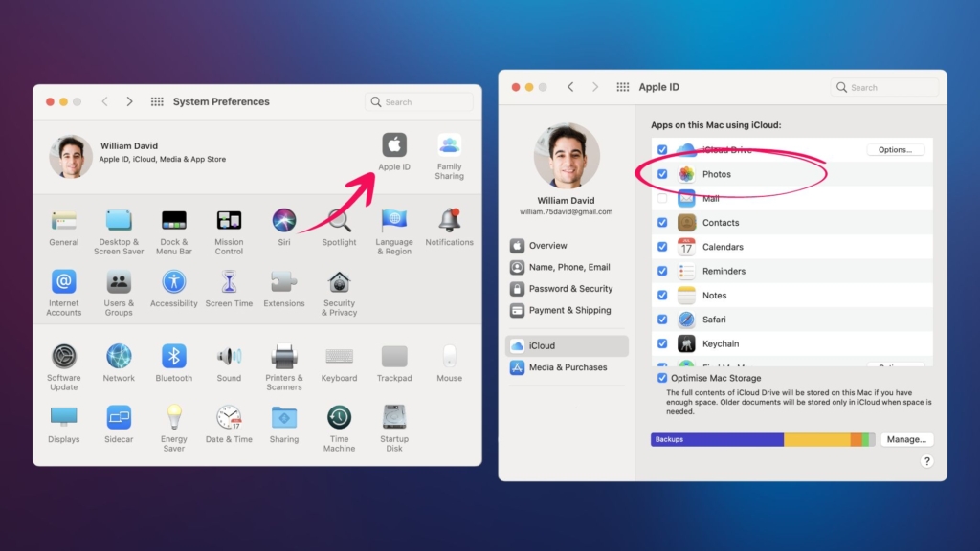980x551 pixels.
Task: Open Users & Groups pane
Action: (119, 293)
